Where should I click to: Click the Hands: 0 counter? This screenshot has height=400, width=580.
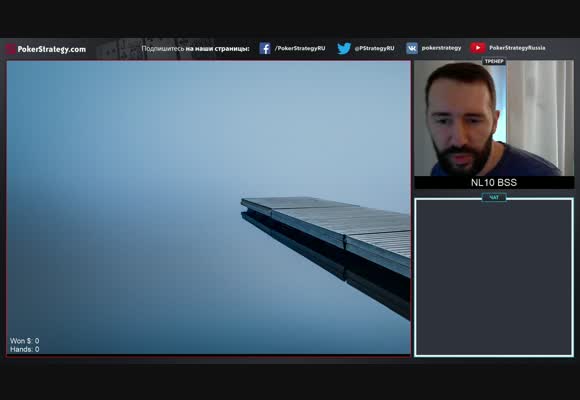click(x=24, y=349)
